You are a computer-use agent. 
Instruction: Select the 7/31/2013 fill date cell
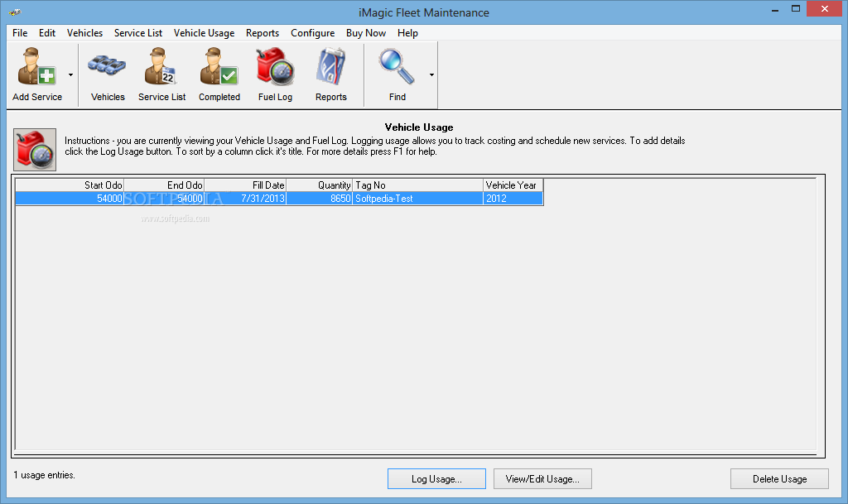(x=245, y=199)
